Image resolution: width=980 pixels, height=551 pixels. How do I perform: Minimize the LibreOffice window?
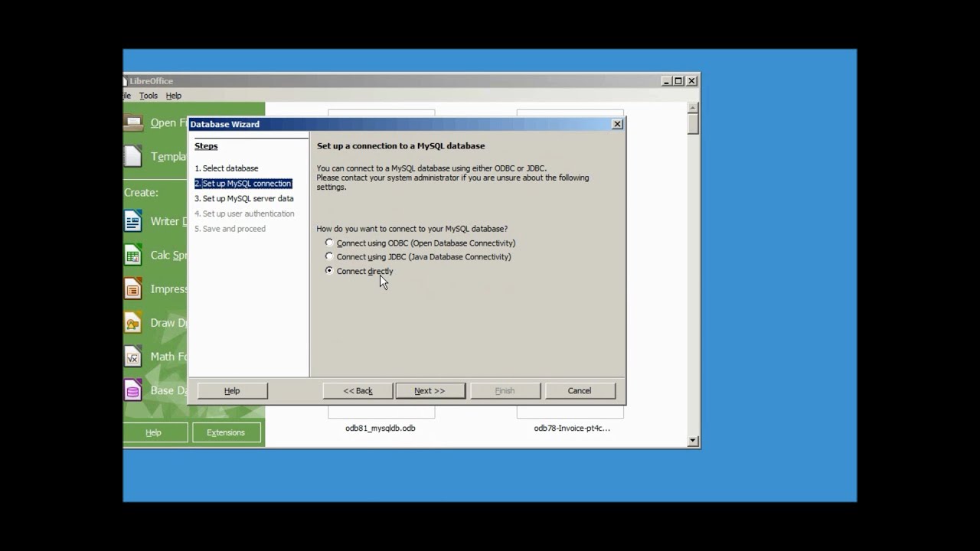[667, 81]
